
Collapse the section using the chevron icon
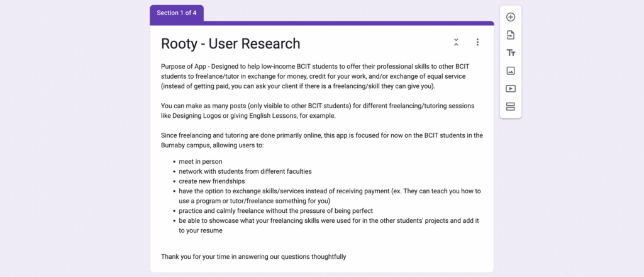click(x=456, y=42)
